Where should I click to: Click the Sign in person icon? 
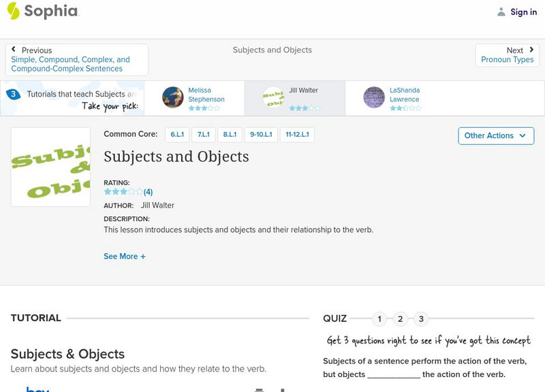click(501, 12)
